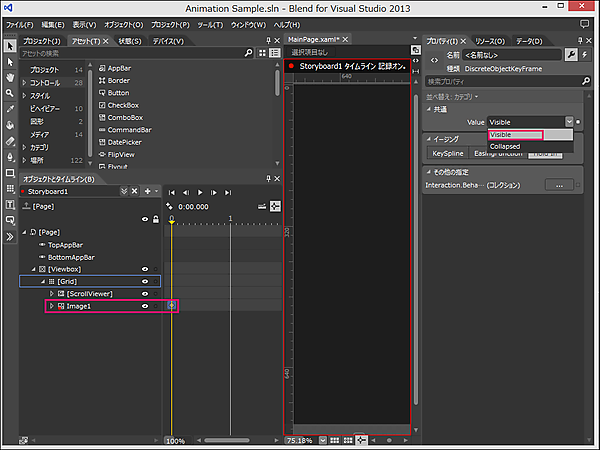The height and width of the screenshot is (450, 600).
Task: Expand the コントロール asset category
Action: (23, 82)
